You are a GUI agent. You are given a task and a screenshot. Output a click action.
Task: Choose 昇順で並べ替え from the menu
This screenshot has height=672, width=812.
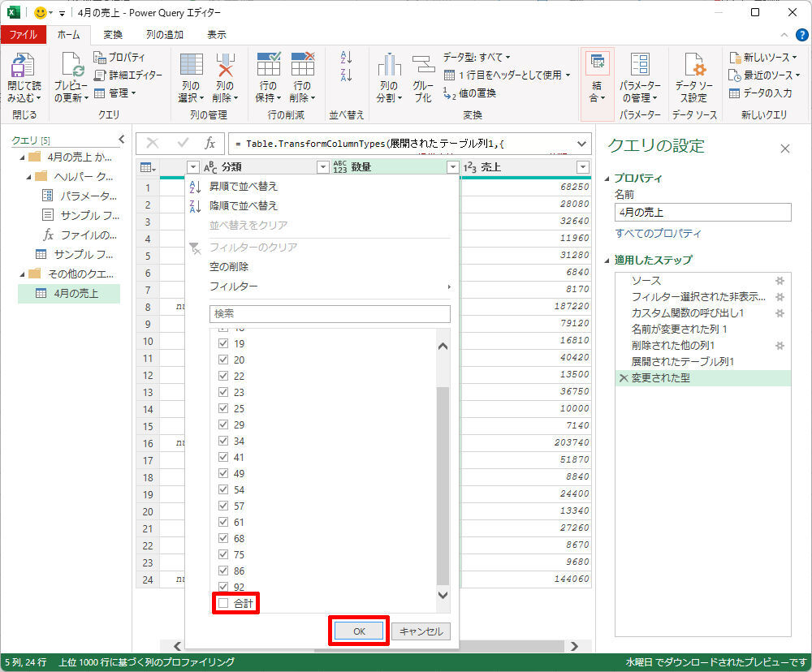(243, 187)
